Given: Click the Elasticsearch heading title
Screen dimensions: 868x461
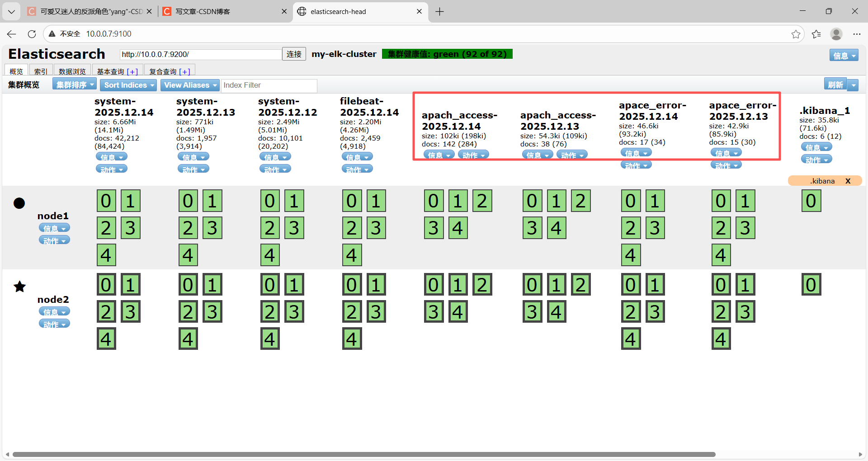Looking at the screenshot, I should [57, 54].
